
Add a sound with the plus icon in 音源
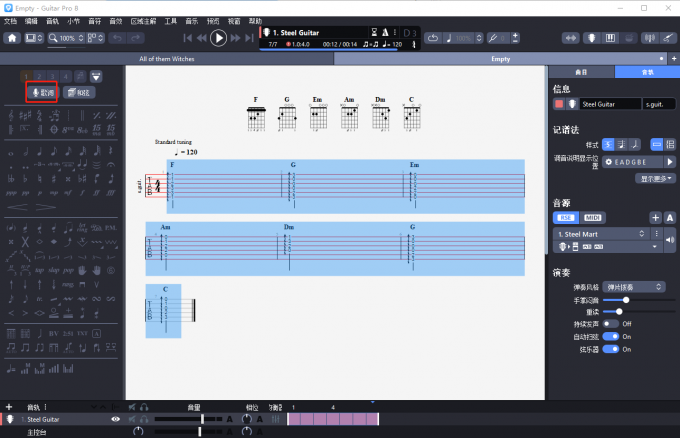(655, 218)
